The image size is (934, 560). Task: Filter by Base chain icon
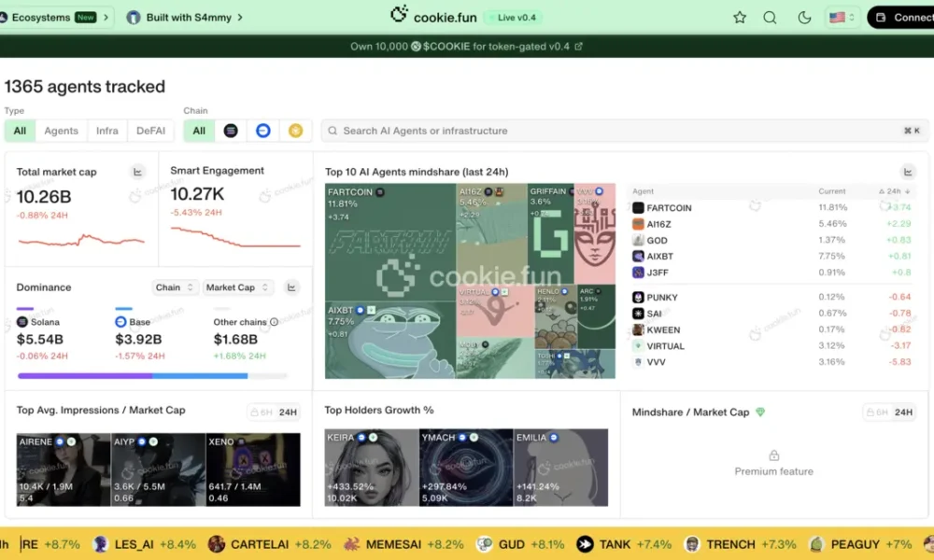262,131
